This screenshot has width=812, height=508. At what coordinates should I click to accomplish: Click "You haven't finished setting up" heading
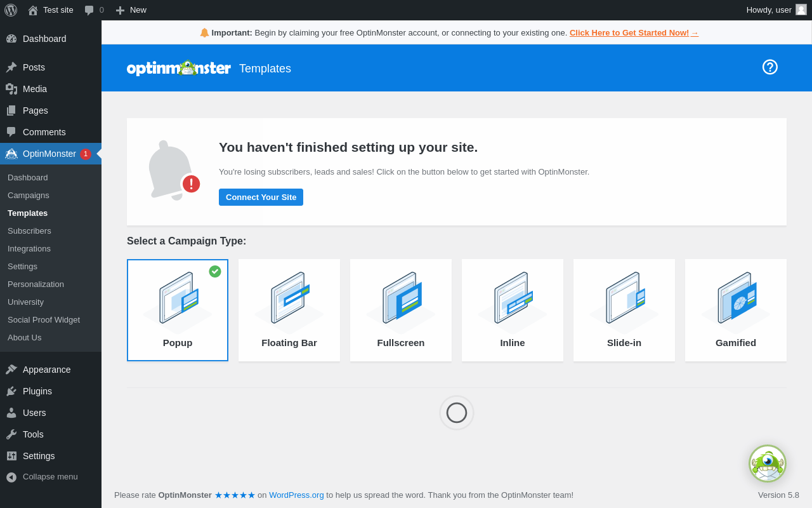[348, 147]
